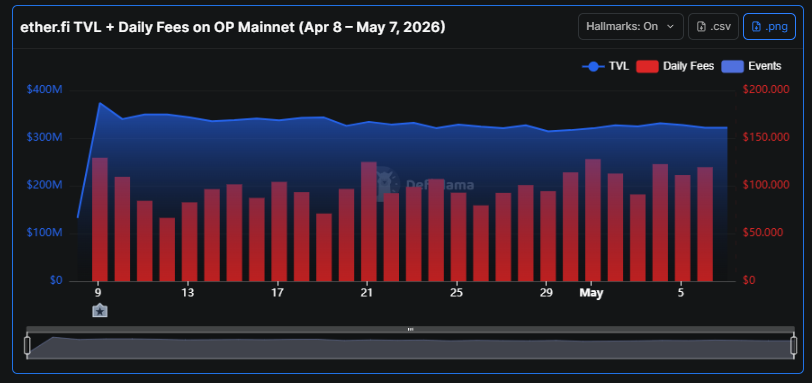This screenshot has height=383, width=812.
Task: Download chart data as .csv
Action: [713, 26]
